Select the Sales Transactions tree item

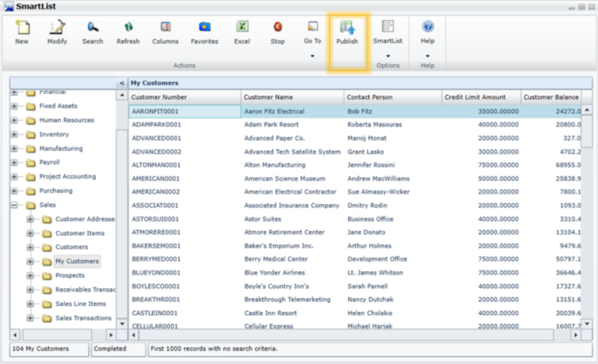[x=84, y=318]
